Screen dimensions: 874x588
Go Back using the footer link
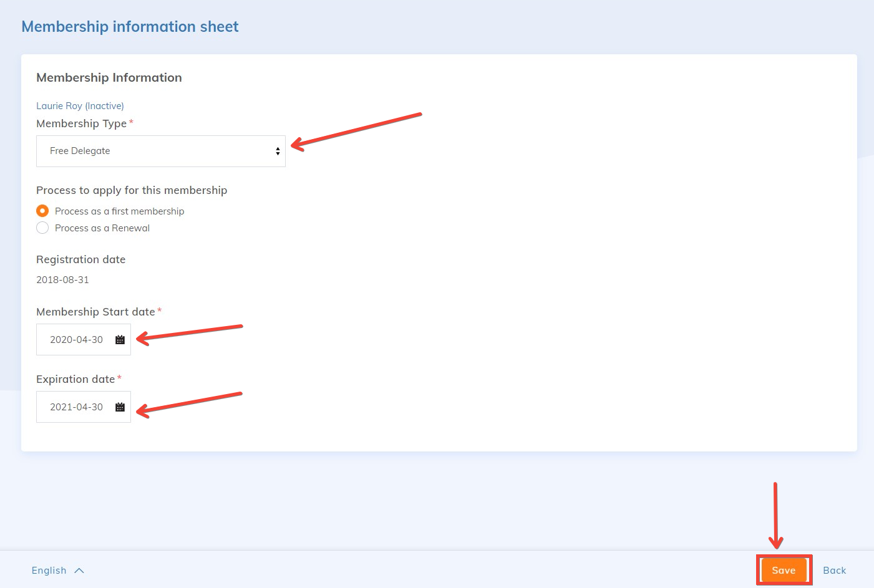(834, 571)
